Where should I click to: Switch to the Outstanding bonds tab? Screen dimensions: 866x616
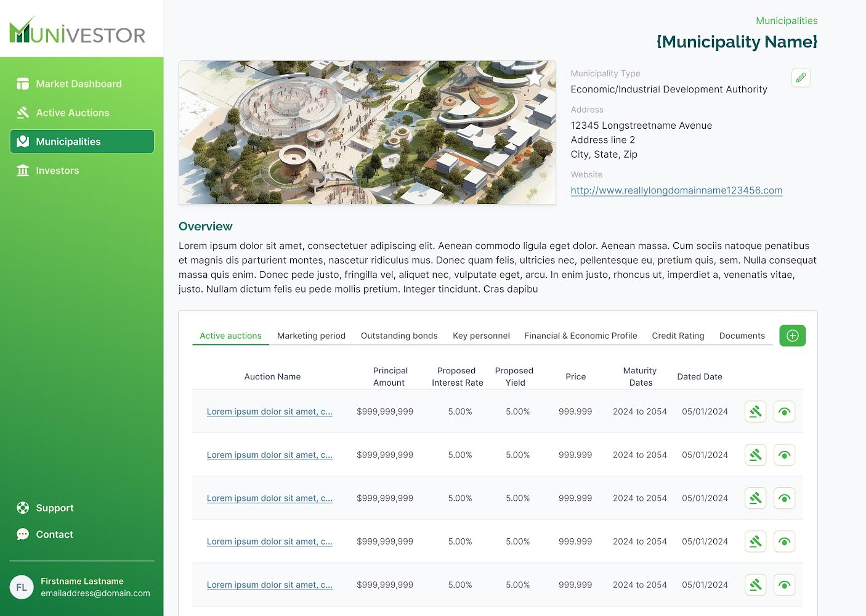coord(399,336)
